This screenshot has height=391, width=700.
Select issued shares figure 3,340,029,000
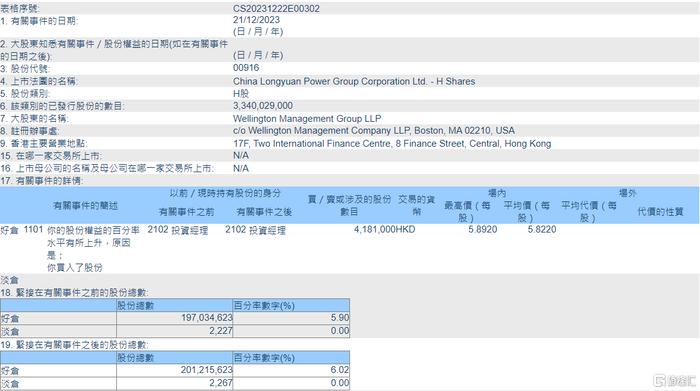(x=262, y=106)
